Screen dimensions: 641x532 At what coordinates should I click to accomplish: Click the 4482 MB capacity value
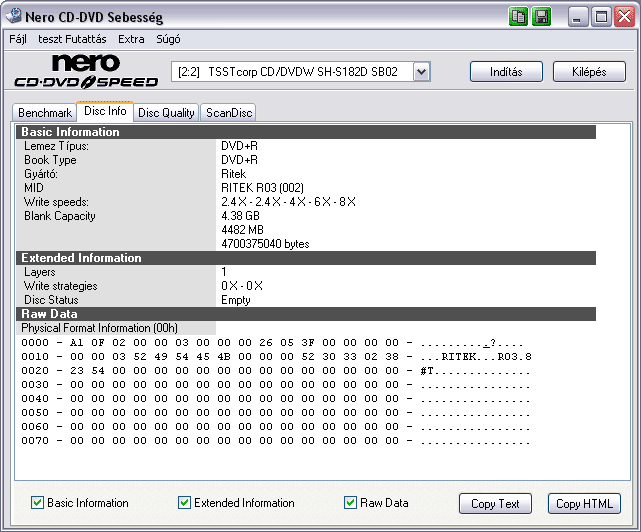click(242, 229)
